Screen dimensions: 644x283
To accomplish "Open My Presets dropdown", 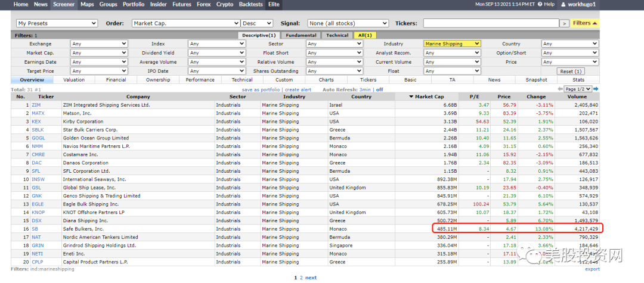I will [57, 24].
